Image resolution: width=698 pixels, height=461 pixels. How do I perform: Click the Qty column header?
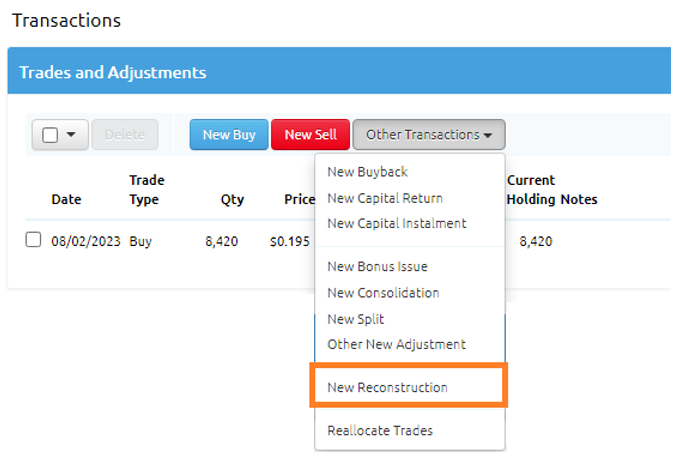tap(232, 199)
